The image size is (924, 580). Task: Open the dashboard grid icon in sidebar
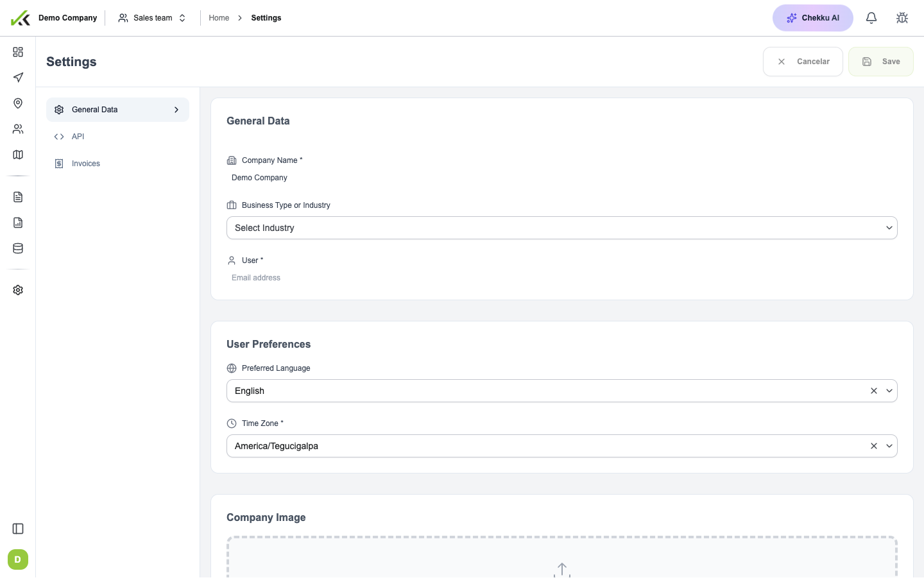18,52
